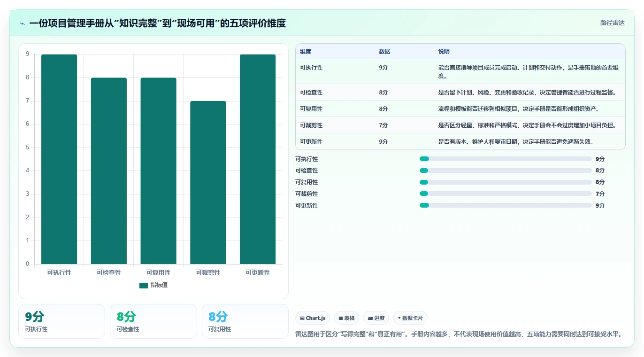Select the 可复用性 table row cell
The height and width of the screenshot is (357, 644).
(311, 109)
